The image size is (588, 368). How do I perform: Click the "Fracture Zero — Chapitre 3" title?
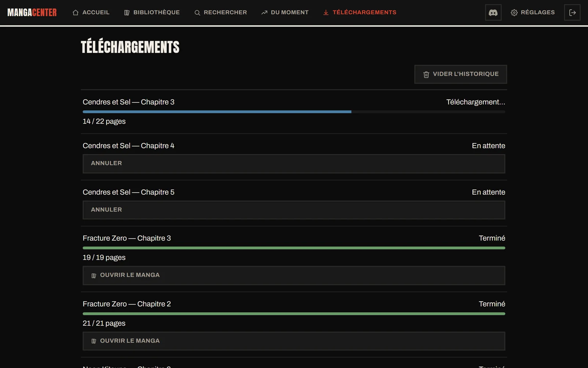pyautogui.click(x=127, y=238)
